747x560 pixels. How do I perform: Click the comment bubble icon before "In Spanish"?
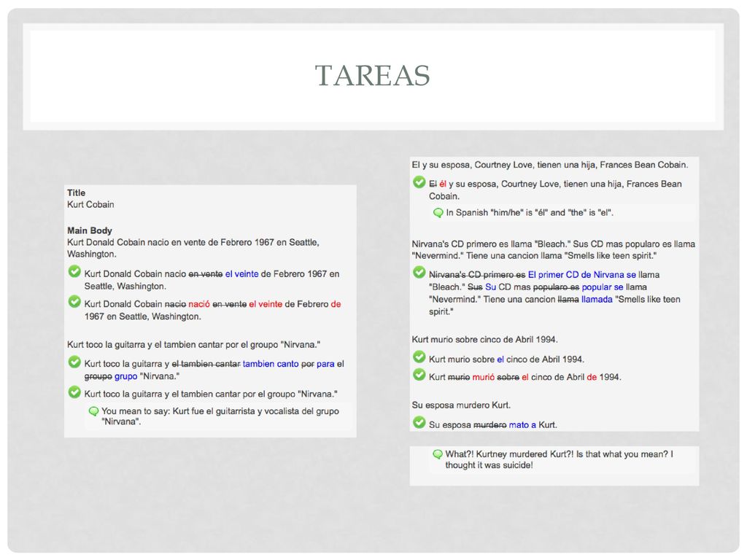(x=438, y=213)
